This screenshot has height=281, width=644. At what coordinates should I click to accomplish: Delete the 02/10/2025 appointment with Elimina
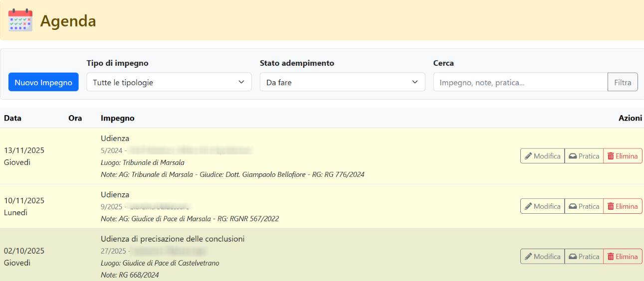(x=623, y=257)
